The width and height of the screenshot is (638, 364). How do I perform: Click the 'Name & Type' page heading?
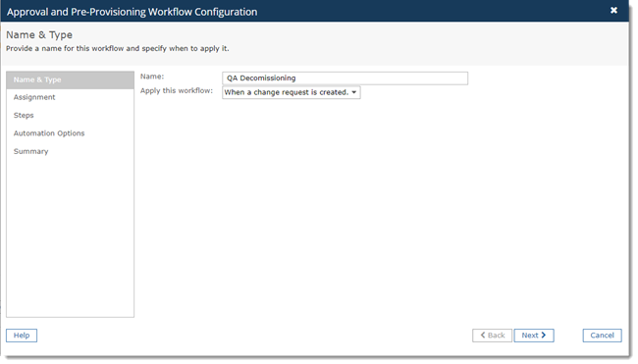pyautogui.click(x=39, y=35)
